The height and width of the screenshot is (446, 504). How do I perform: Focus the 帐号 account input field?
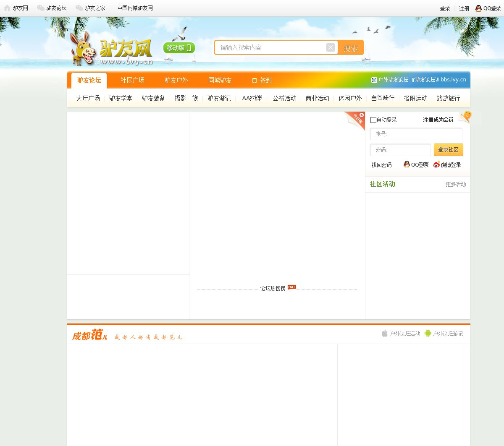(x=416, y=134)
